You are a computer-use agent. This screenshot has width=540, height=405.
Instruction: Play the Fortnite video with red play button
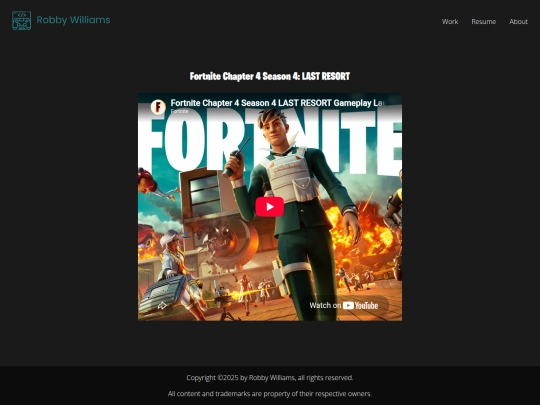pyautogui.click(x=270, y=207)
